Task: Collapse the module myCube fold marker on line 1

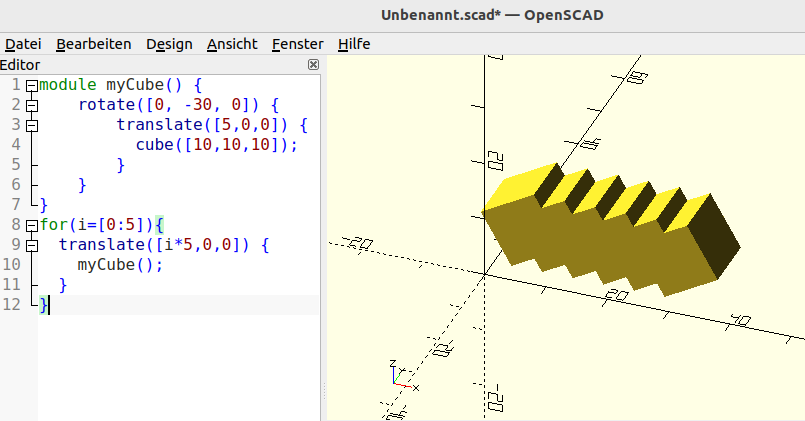Action: (31, 86)
